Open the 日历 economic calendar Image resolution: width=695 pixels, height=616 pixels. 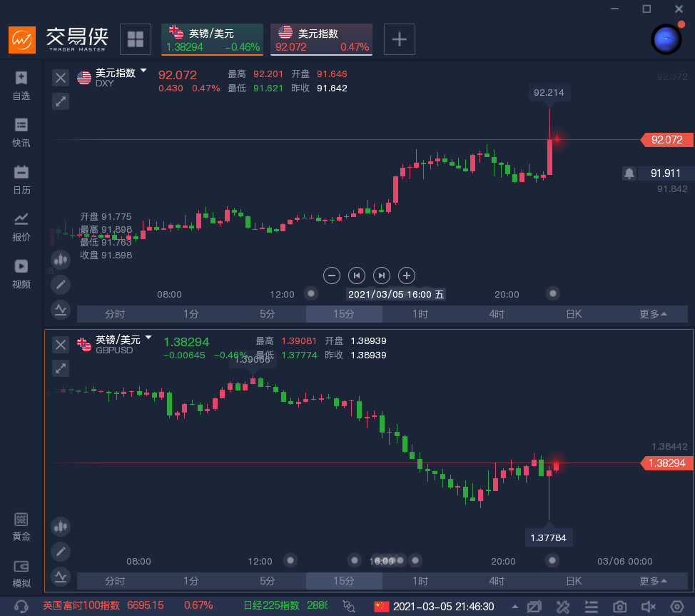coord(21,179)
